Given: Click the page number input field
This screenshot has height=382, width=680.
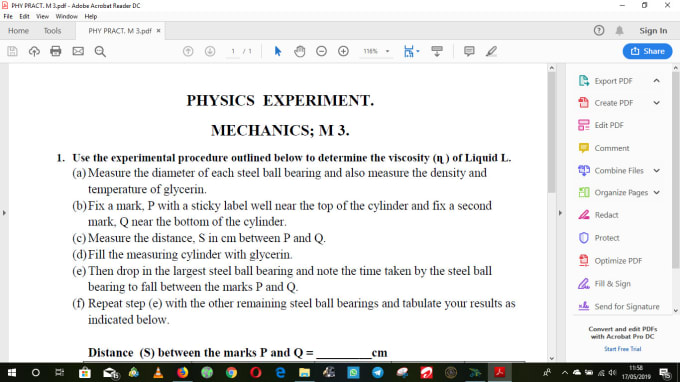Looking at the screenshot, I should pyautogui.click(x=233, y=51).
